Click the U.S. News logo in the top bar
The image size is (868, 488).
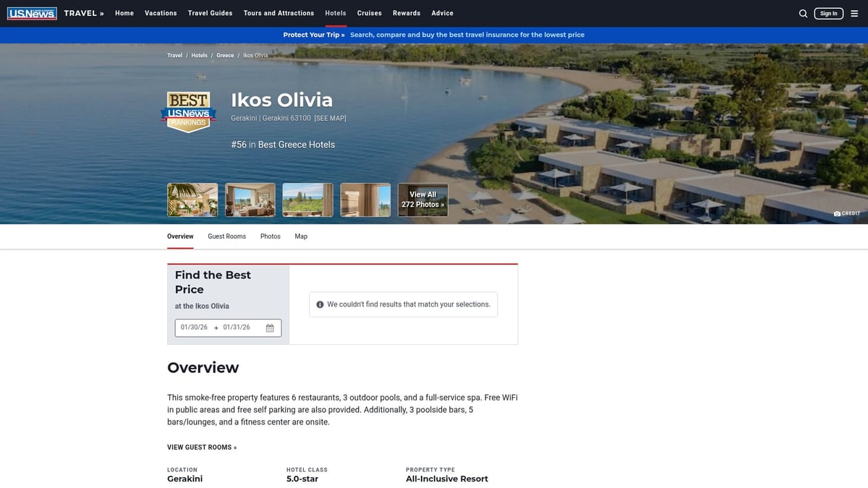(32, 12)
